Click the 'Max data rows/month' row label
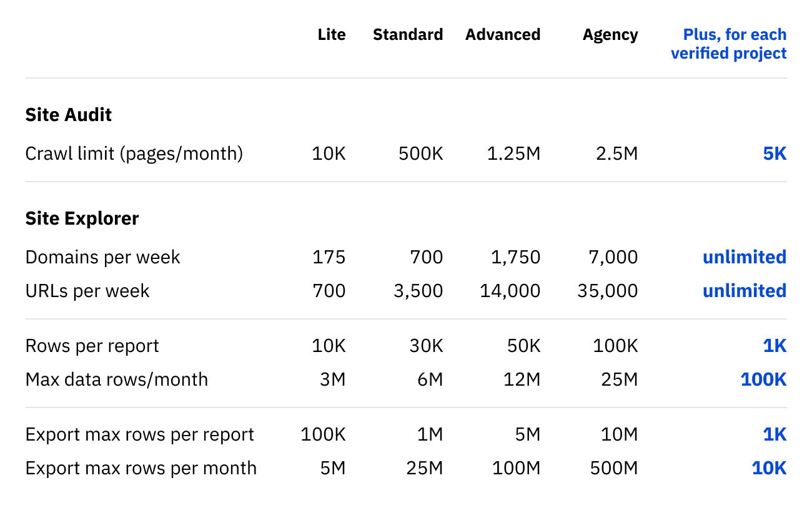This screenshot has width=812, height=508. [x=116, y=379]
